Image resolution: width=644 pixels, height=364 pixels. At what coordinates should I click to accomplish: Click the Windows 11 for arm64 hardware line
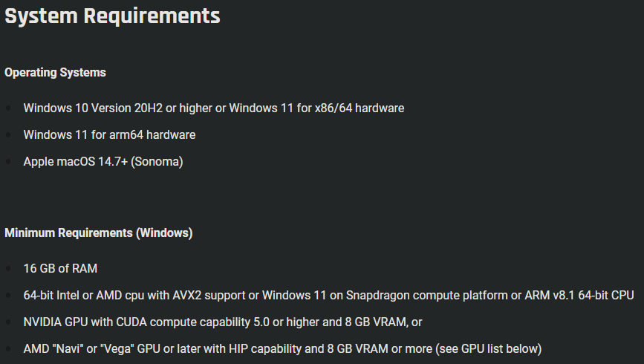[109, 135]
